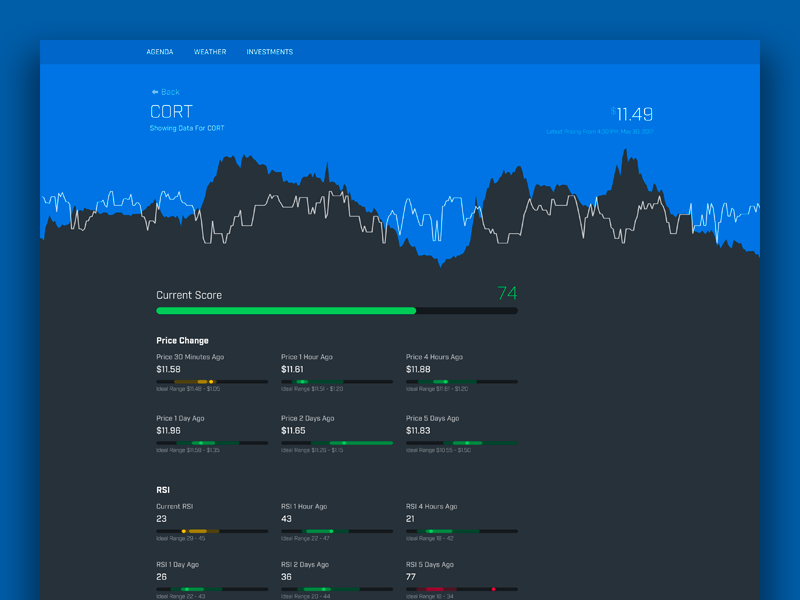The width and height of the screenshot is (800, 600).
Task: Go to the Investments tab
Action: tap(269, 52)
